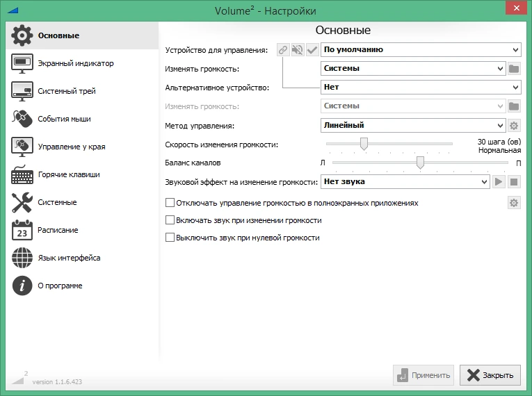532x396 pixels.
Task: Click the muted speaker icon
Action: point(298,50)
